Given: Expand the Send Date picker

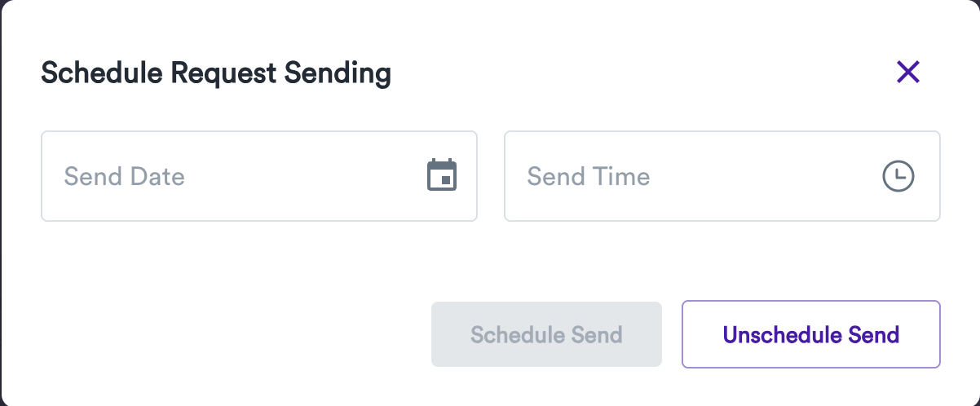Looking at the screenshot, I should point(442,176).
